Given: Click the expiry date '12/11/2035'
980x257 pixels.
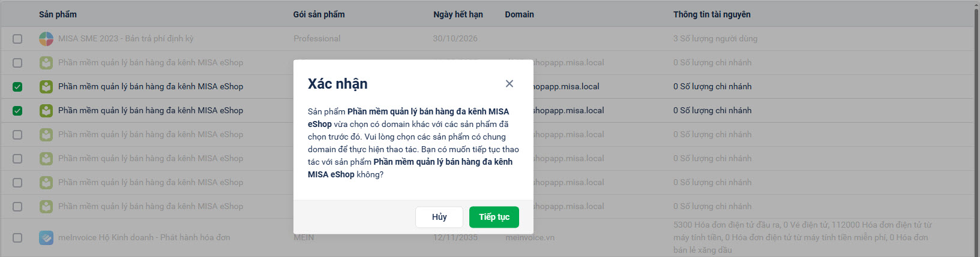Looking at the screenshot, I should [x=455, y=237].
